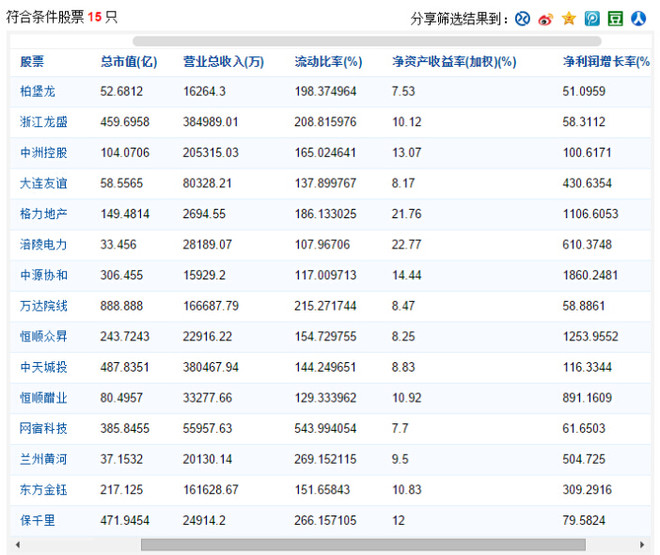Select ROE value 21.76
The width and height of the screenshot is (660, 555).
pos(407,214)
